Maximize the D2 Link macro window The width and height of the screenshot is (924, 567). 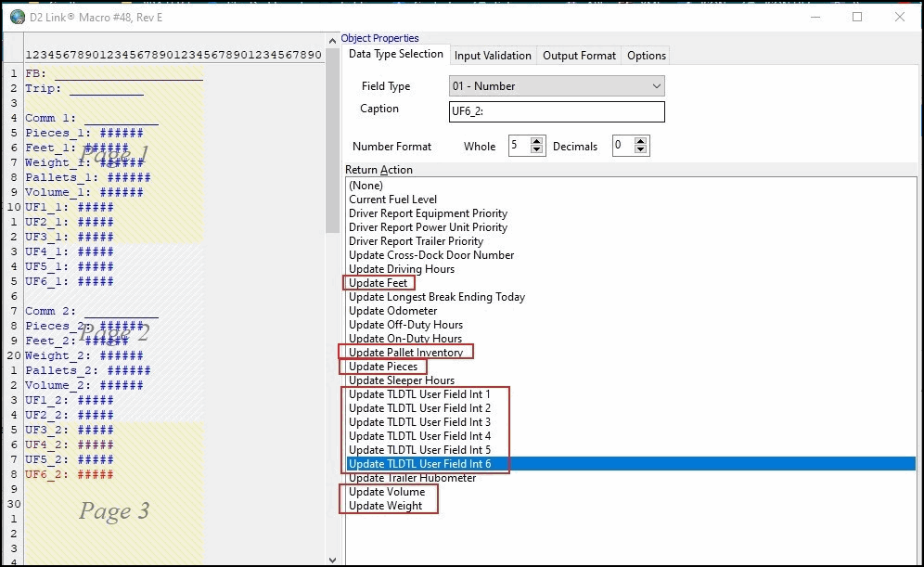(x=857, y=17)
